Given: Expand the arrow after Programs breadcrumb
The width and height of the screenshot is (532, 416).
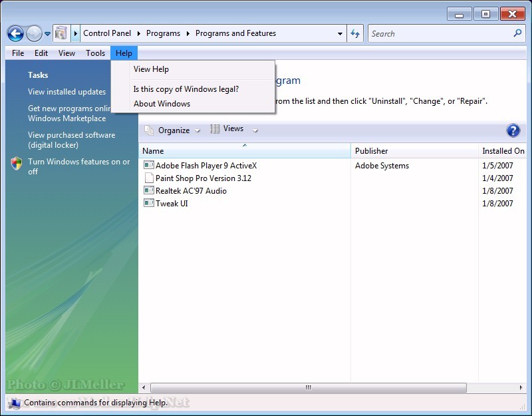Looking at the screenshot, I should tap(188, 33).
